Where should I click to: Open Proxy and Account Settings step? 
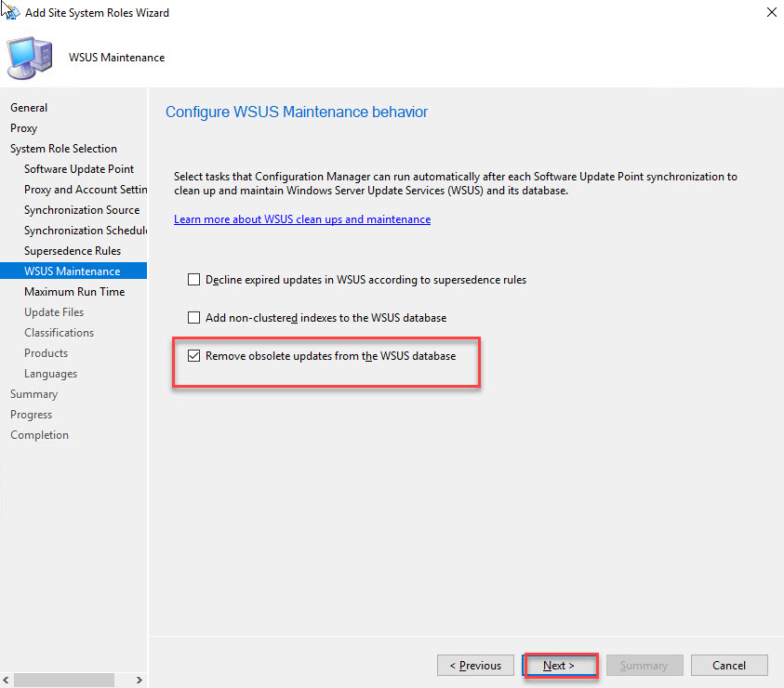click(86, 190)
